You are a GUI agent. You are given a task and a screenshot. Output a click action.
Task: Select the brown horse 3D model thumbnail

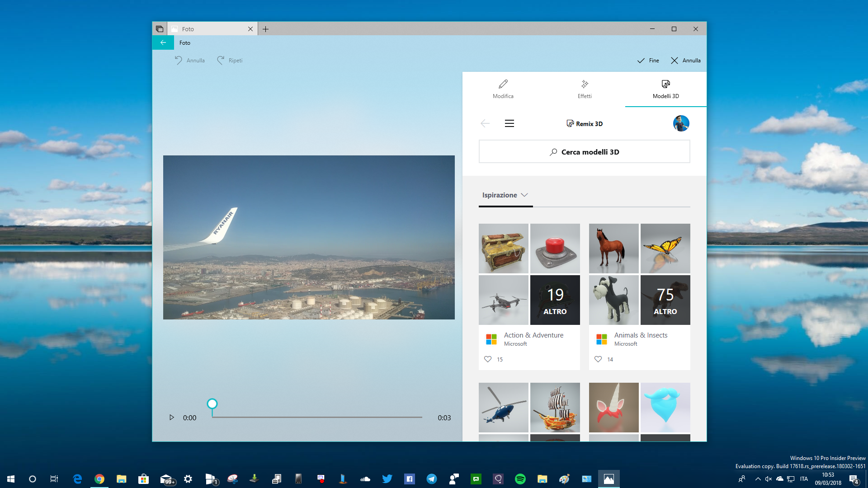[614, 249]
